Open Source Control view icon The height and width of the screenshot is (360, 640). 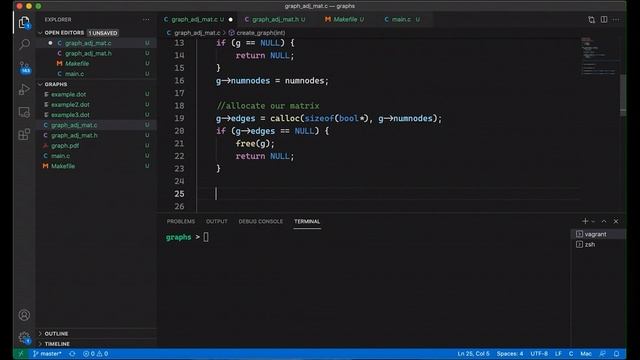tap(24, 67)
